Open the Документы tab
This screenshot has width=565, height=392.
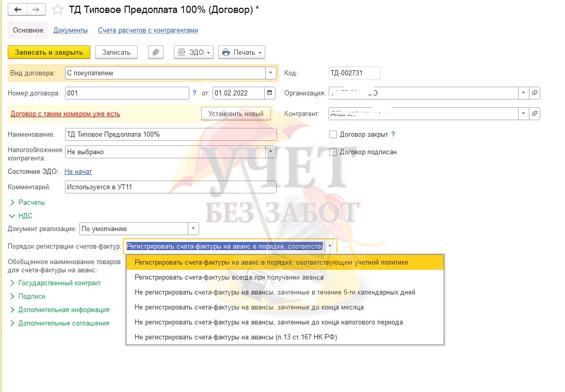tap(71, 30)
